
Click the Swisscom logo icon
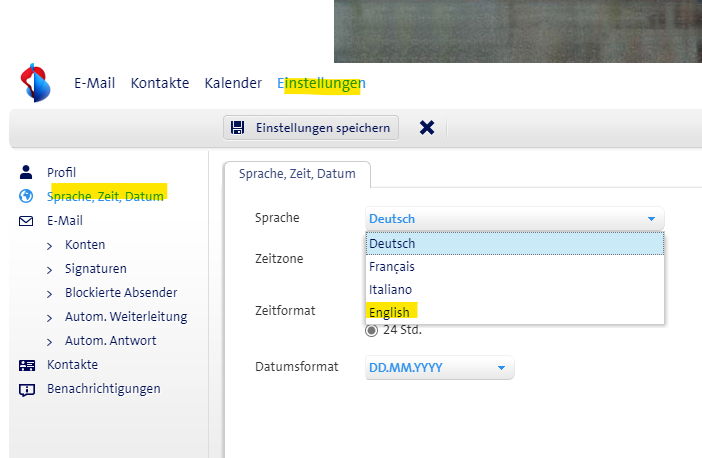[36, 83]
